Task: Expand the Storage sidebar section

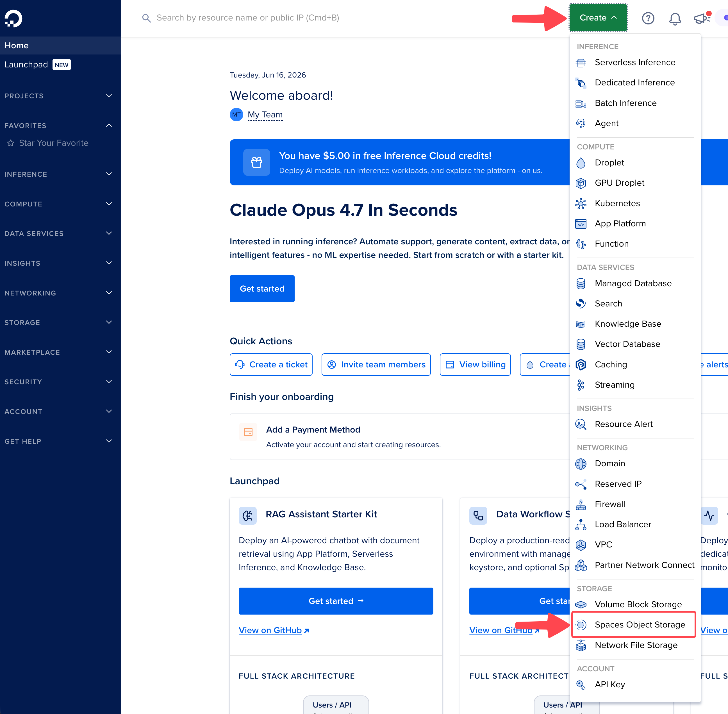Action: 58,322
